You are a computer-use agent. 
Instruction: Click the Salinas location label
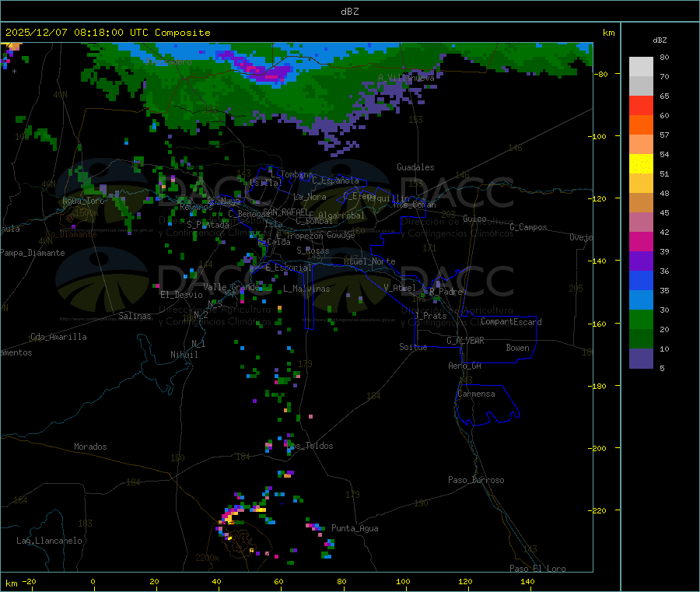coord(135,316)
